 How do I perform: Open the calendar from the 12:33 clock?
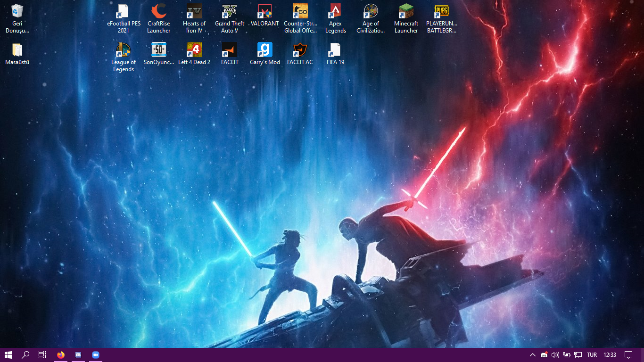610,355
